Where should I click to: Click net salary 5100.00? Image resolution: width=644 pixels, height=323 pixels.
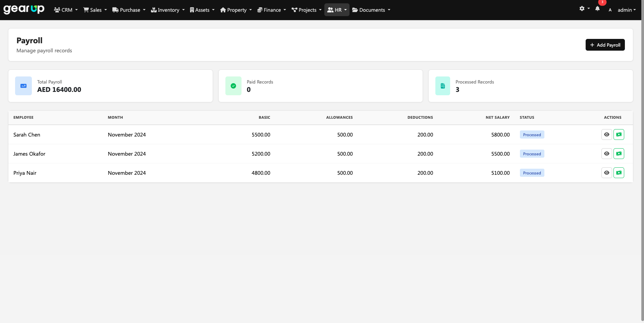click(x=500, y=173)
